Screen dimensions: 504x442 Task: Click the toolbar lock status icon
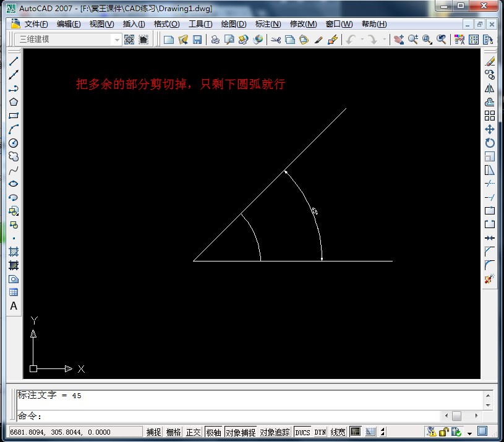443,432
